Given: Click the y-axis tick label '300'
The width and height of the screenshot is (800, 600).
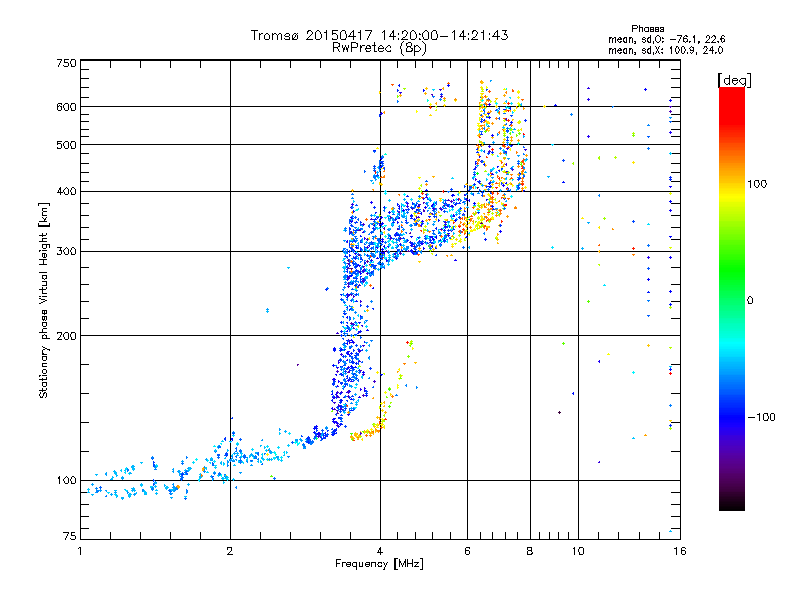Looking at the screenshot, I should (x=66, y=251).
